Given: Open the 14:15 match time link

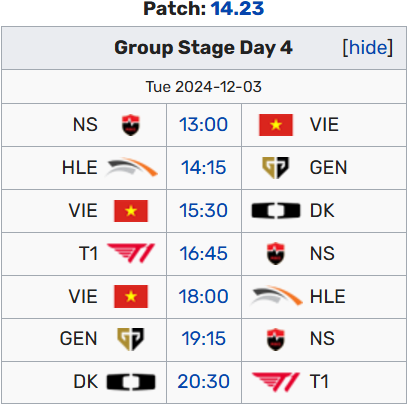Looking at the screenshot, I should 204,167.
